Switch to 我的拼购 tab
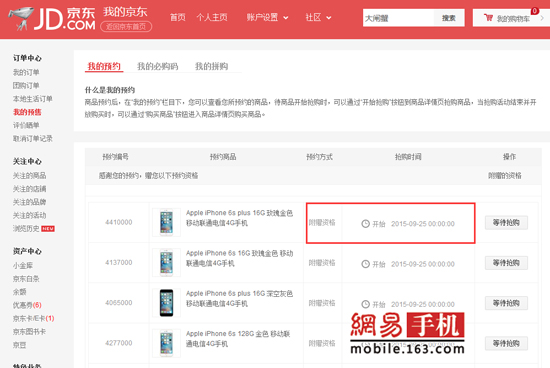Screen dimensions: 550x368 pyautogui.click(x=212, y=66)
